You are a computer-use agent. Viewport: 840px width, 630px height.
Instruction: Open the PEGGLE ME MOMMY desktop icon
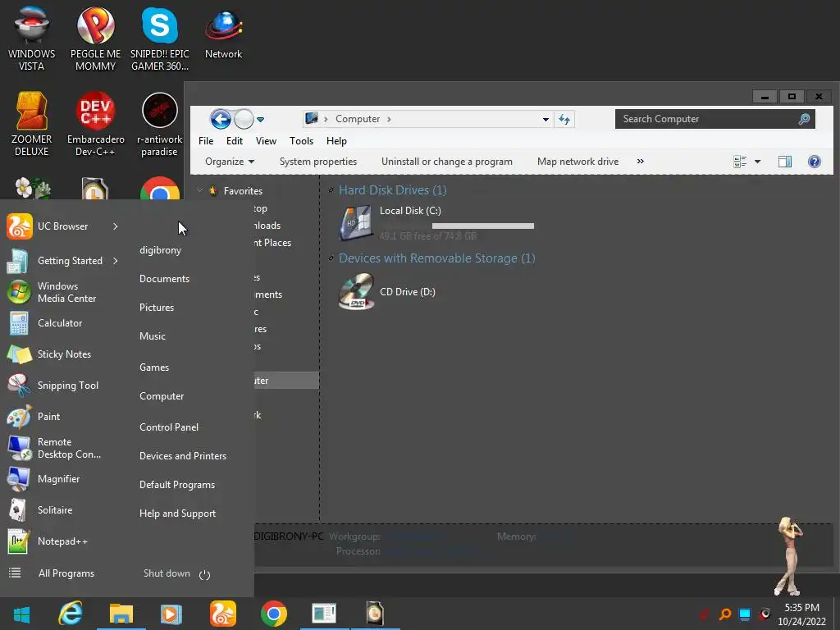click(x=95, y=38)
